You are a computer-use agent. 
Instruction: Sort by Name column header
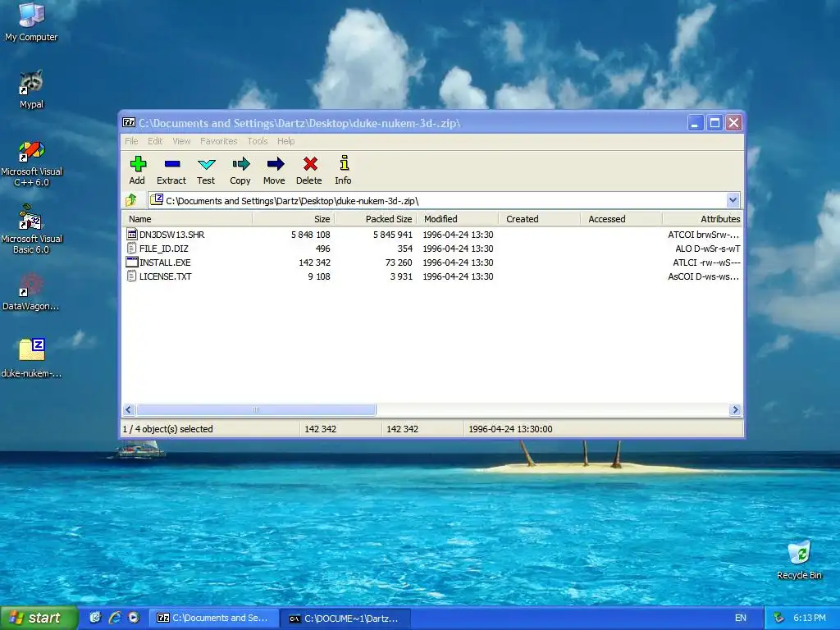[187, 218]
